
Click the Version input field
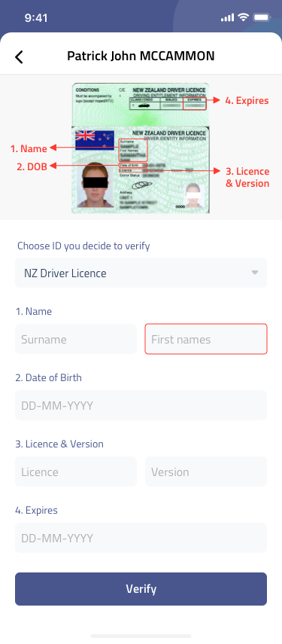(206, 472)
